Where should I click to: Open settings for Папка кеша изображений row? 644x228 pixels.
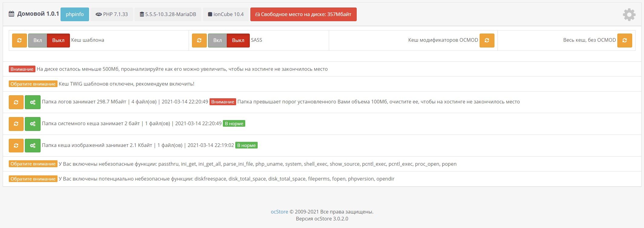[33, 146]
